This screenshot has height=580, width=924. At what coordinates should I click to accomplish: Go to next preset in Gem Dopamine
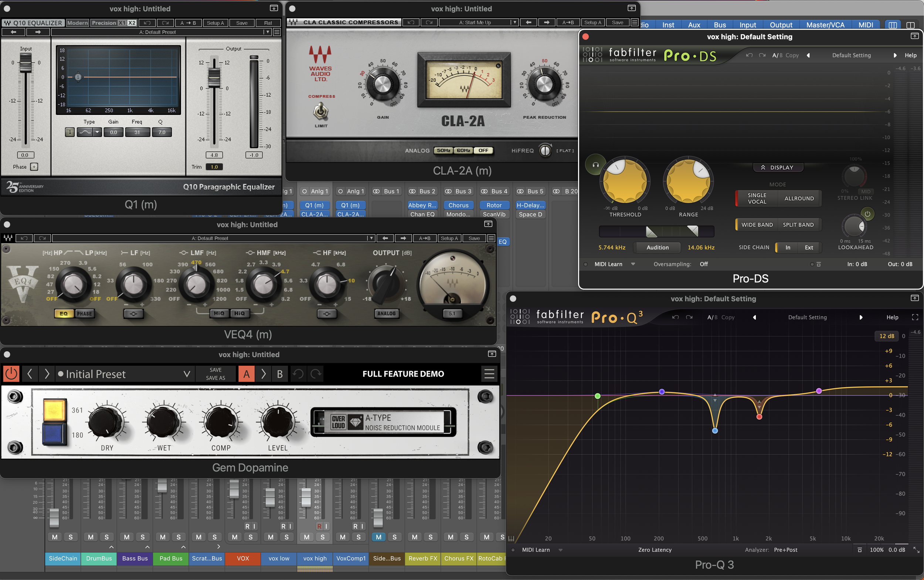[47, 373]
